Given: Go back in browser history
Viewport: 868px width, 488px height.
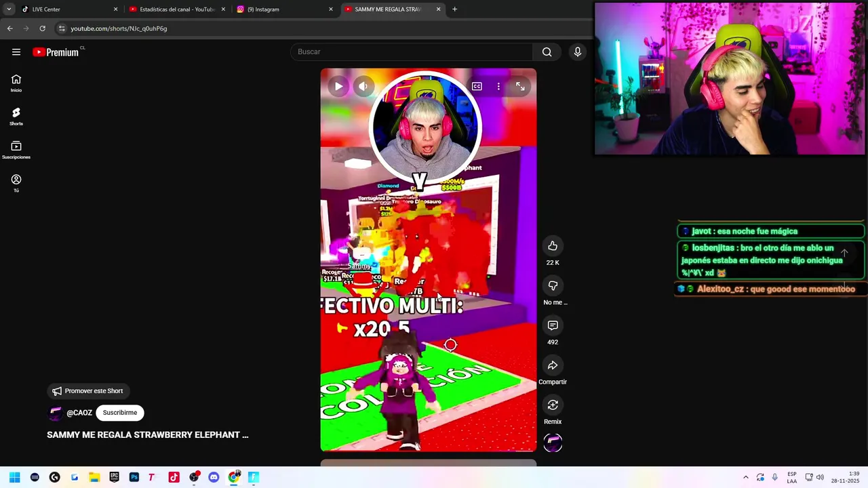Looking at the screenshot, I should (x=9, y=28).
